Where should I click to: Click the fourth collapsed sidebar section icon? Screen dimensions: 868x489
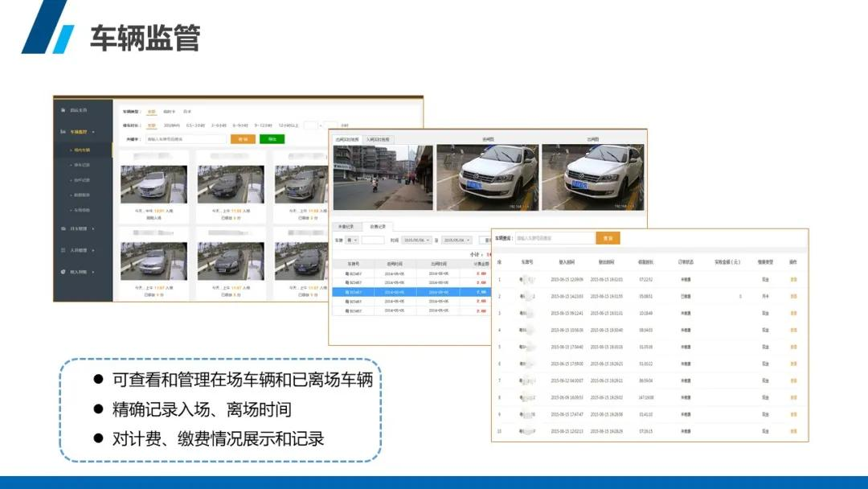63,250
